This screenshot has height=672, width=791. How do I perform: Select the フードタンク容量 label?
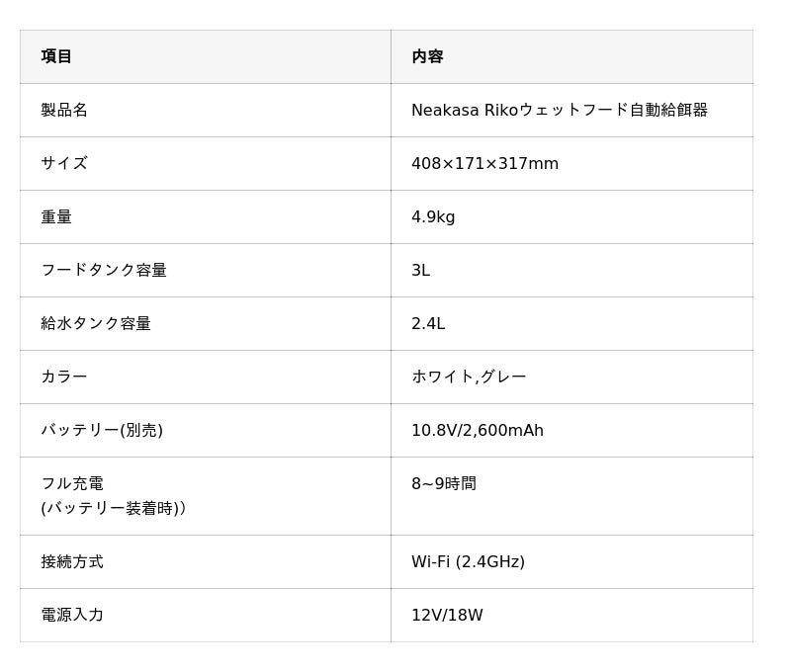104,270
